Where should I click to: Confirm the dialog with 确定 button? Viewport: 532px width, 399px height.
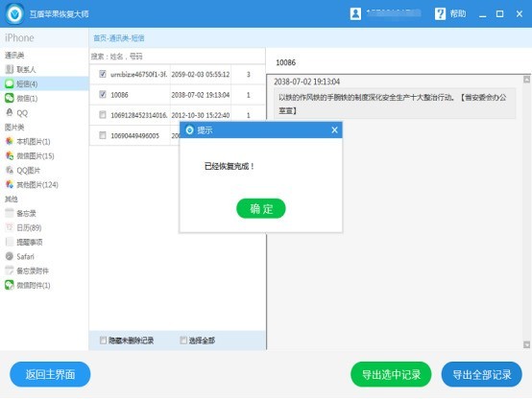tap(261, 208)
